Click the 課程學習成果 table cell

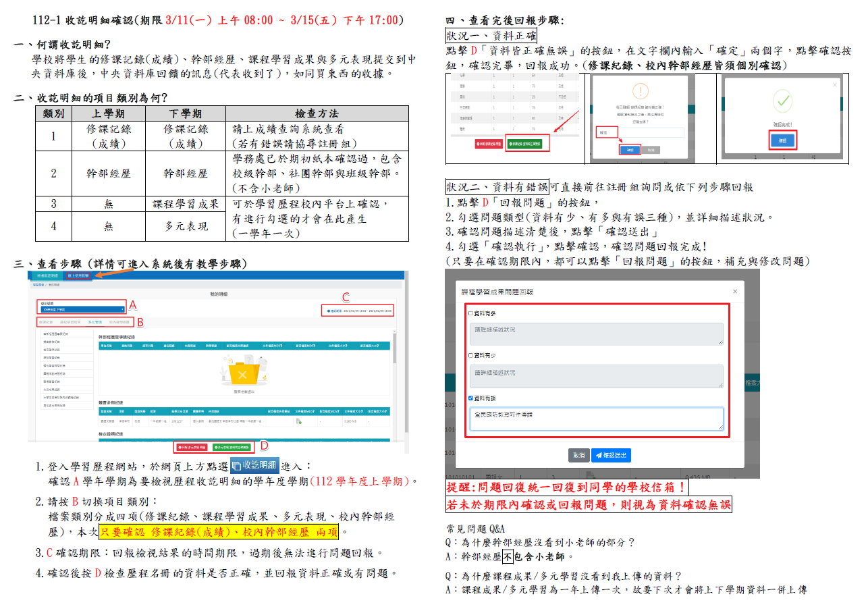coord(186,204)
